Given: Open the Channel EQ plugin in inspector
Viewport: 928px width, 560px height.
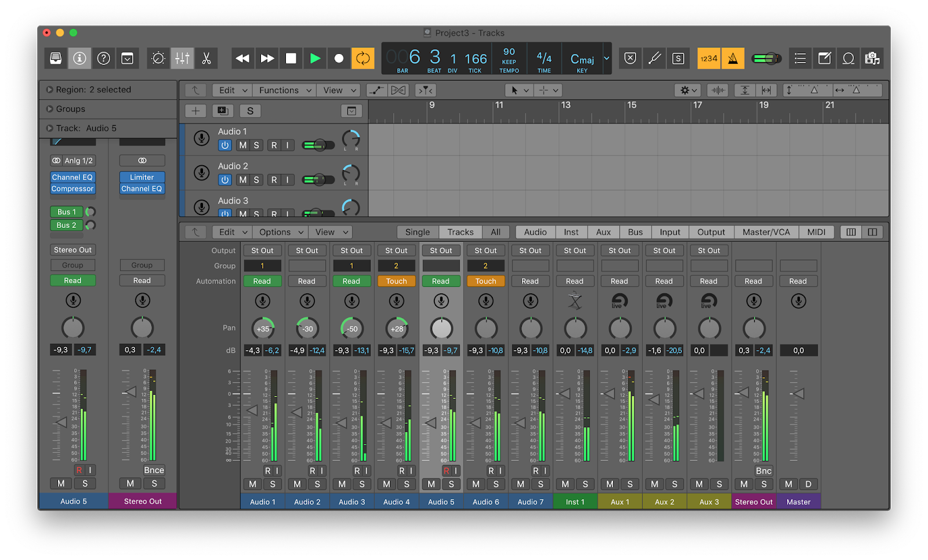Looking at the screenshot, I should [x=72, y=177].
